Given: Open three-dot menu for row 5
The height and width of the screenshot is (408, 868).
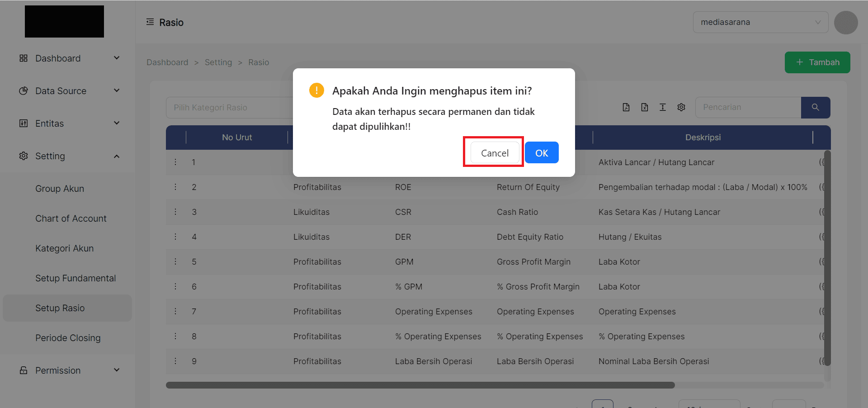Looking at the screenshot, I should pos(175,261).
